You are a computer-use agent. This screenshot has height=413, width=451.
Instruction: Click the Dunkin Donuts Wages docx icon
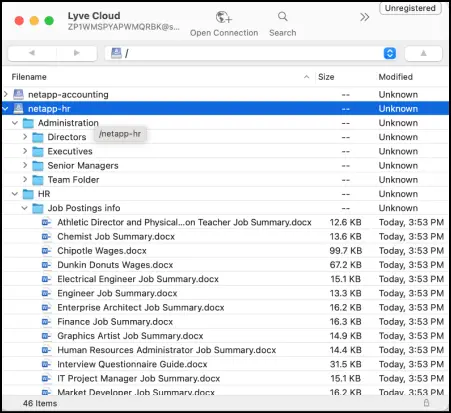coord(47,265)
